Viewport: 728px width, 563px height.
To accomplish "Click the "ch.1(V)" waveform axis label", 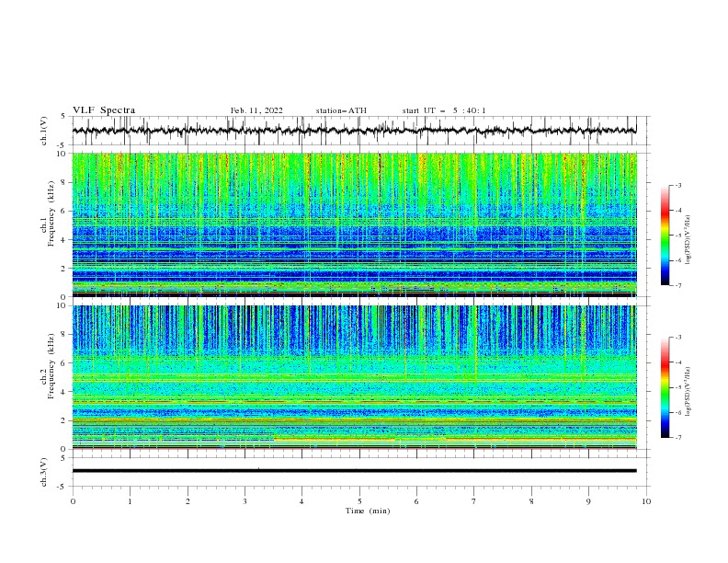I will [44, 131].
